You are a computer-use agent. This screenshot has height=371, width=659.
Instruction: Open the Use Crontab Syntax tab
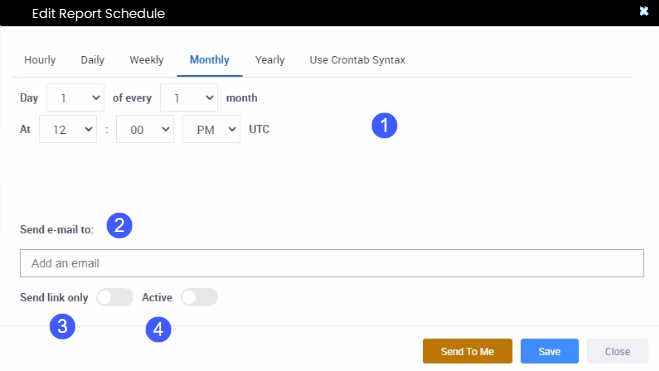[357, 60]
